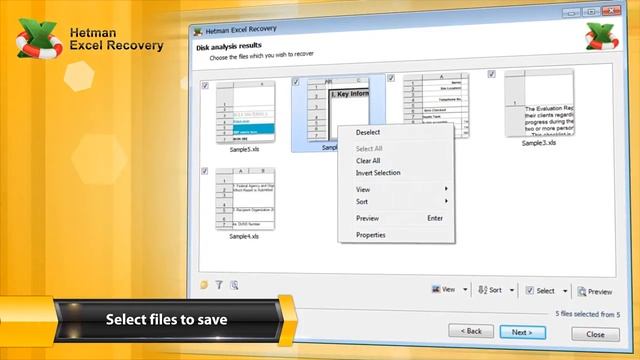Open the Select dropdown arrow in toolbar
The width and height of the screenshot is (640, 360).
(x=565, y=291)
